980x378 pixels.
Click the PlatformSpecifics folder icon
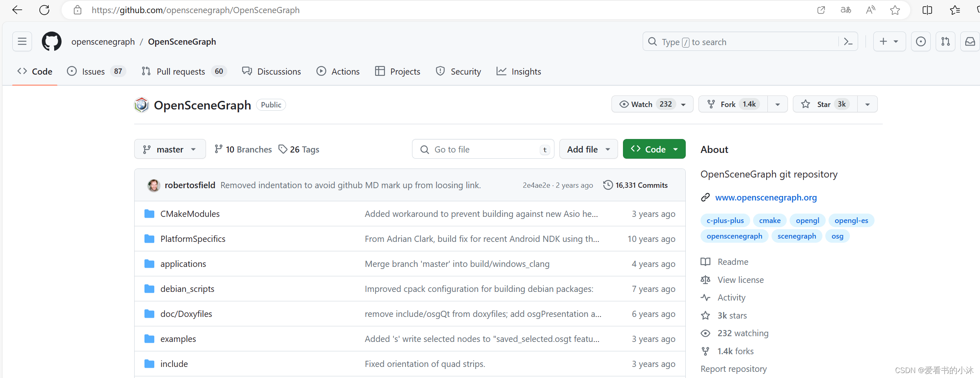pyautogui.click(x=149, y=239)
